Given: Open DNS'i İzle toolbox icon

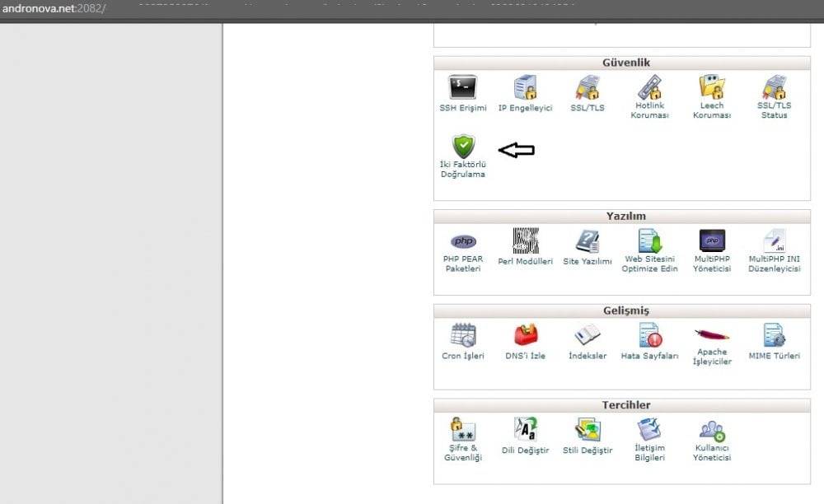Looking at the screenshot, I should point(526,335).
